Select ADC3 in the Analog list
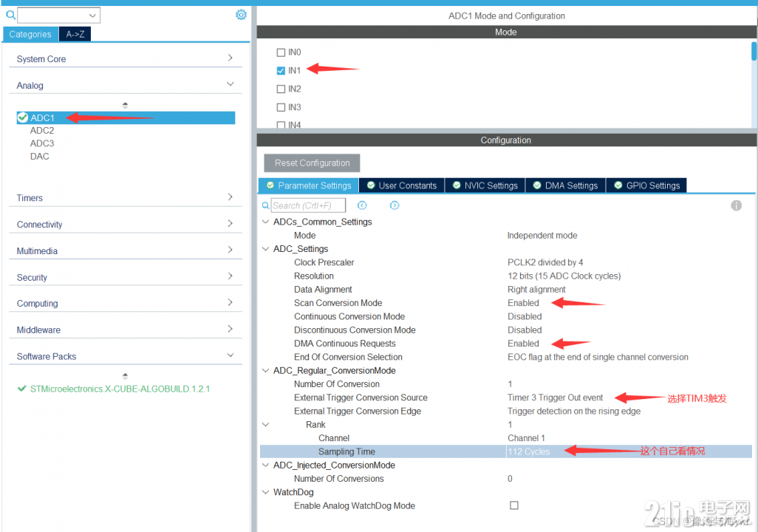The image size is (758, 532). click(x=42, y=143)
